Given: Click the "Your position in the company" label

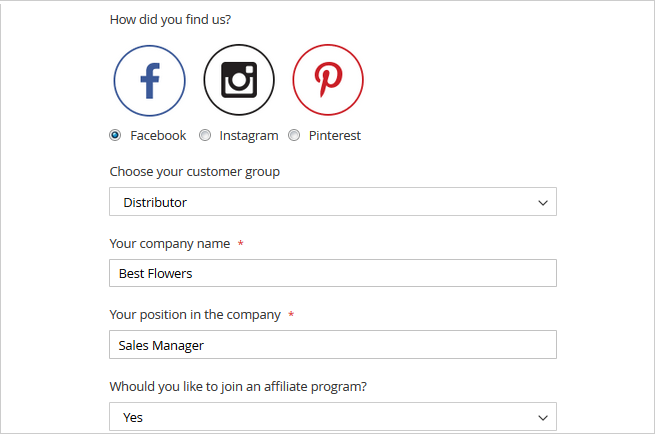Looking at the screenshot, I should pos(195,315).
